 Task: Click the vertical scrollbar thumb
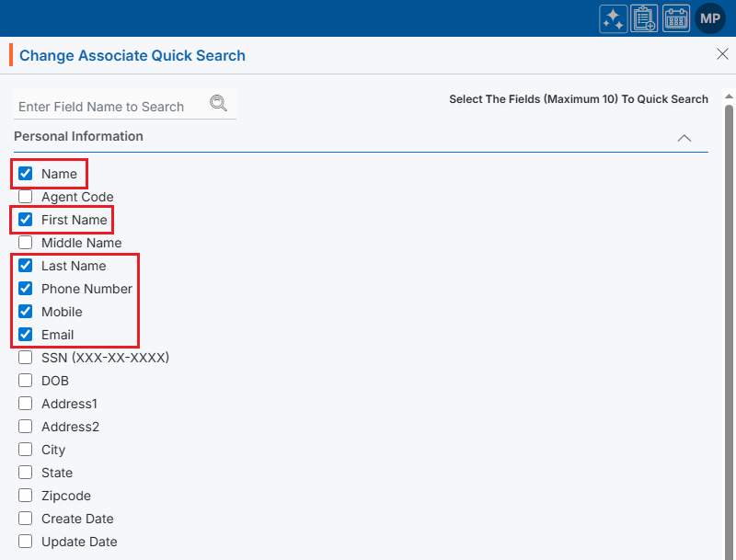point(729,322)
